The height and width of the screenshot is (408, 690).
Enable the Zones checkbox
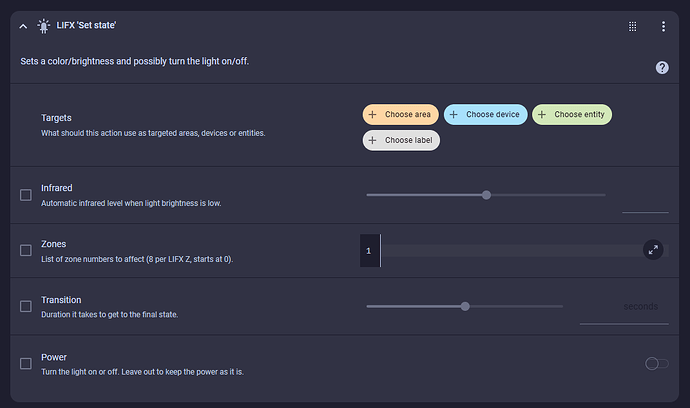coord(26,250)
